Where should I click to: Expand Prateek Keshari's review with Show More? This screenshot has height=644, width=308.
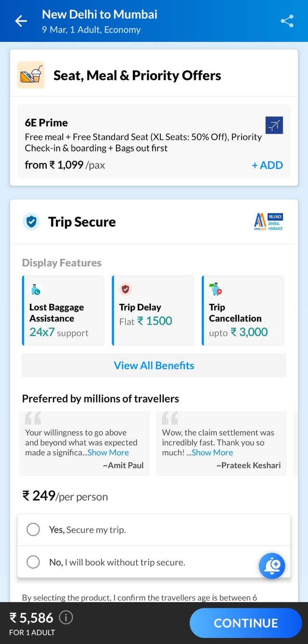coord(212,453)
